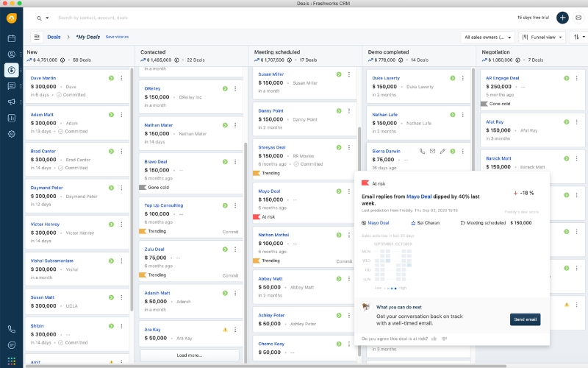Click the megaphone Campaigns icon in the sidebar
Image resolution: width=588 pixels, height=368 pixels.
[x=11, y=102]
